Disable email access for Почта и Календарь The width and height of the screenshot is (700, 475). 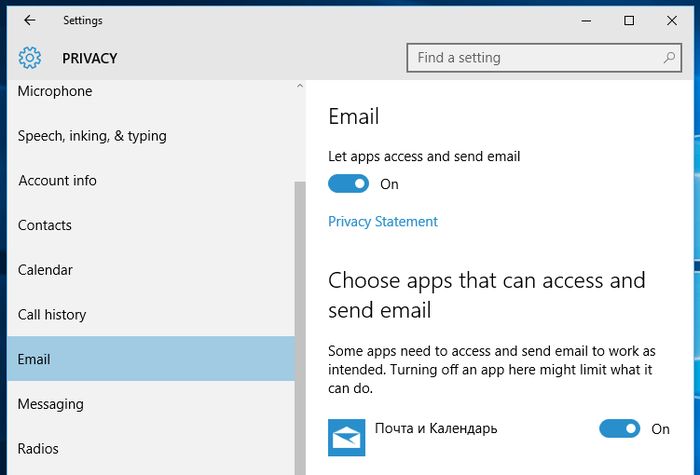tap(619, 429)
